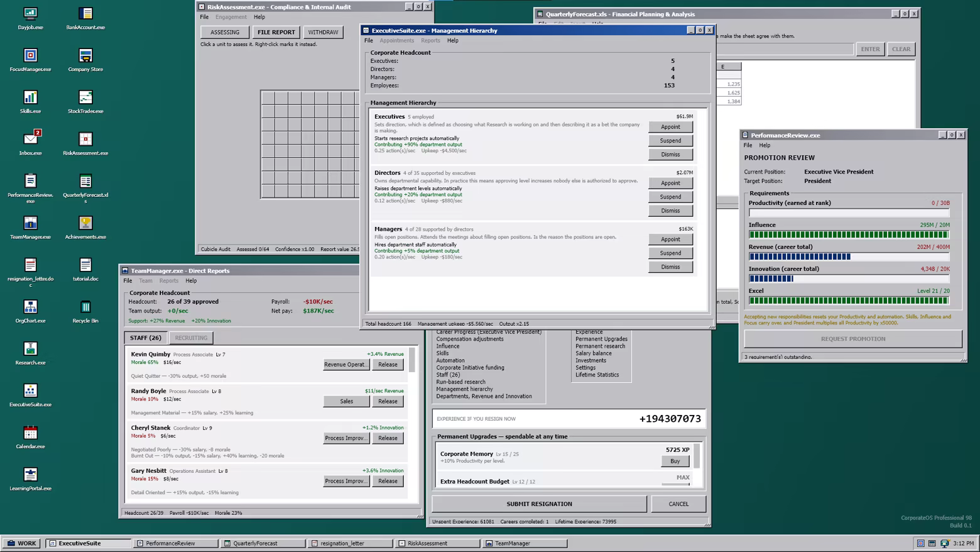980x552 pixels.
Task: Open the Help menu in ExecutiveSuite
Action: pos(452,40)
